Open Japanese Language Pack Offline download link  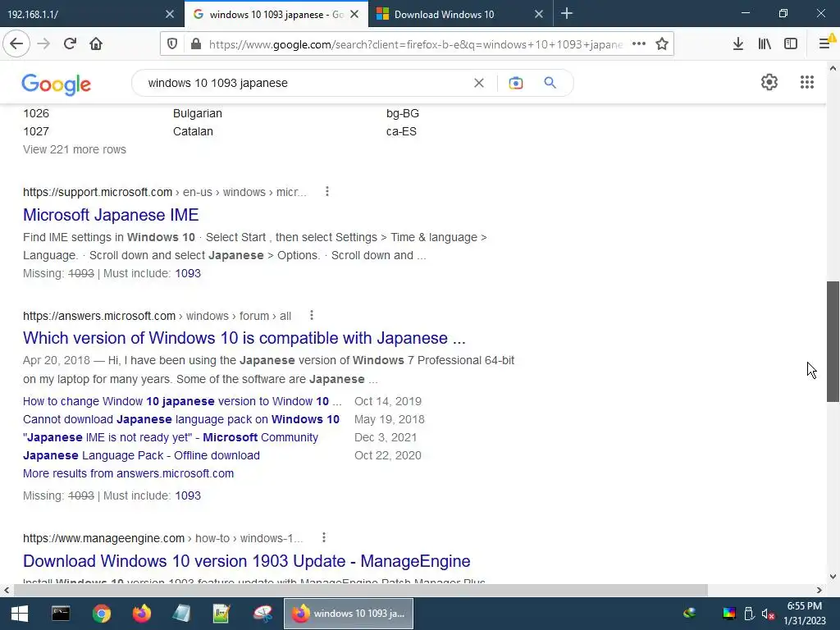point(141,455)
